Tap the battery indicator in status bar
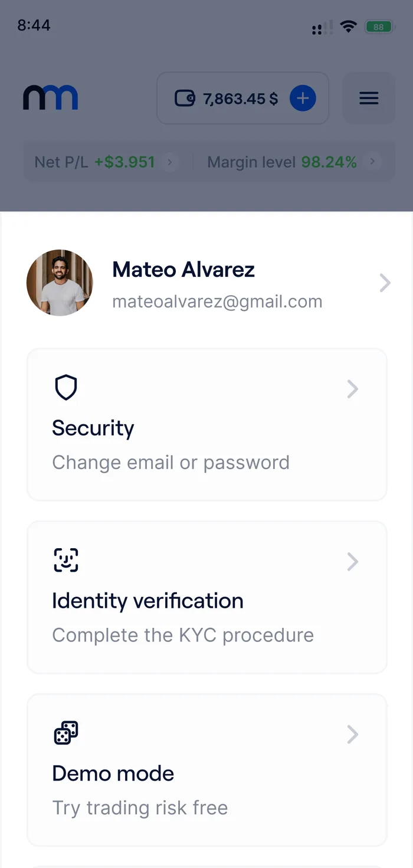 click(379, 27)
